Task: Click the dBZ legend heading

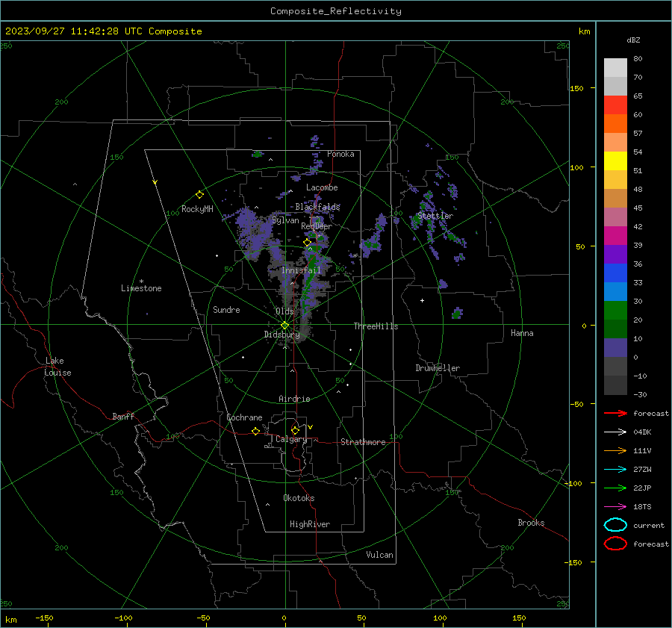Action: 633,40
